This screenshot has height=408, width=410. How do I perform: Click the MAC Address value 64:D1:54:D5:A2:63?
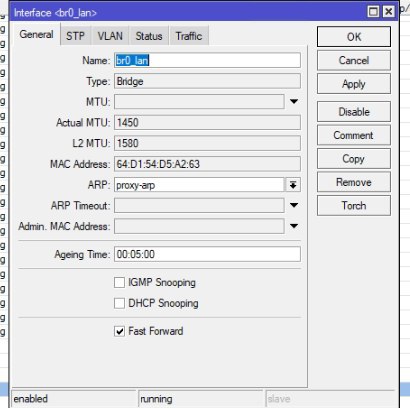tap(207, 164)
